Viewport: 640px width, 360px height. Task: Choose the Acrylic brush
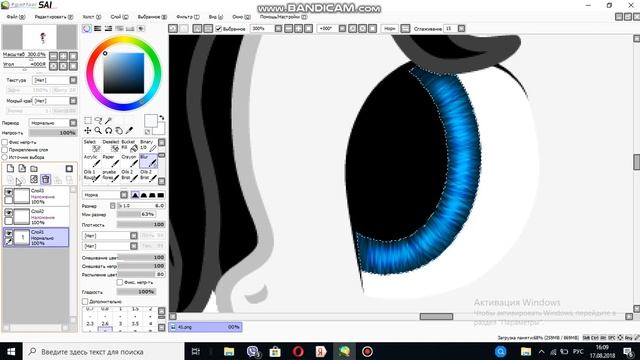(92, 161)
